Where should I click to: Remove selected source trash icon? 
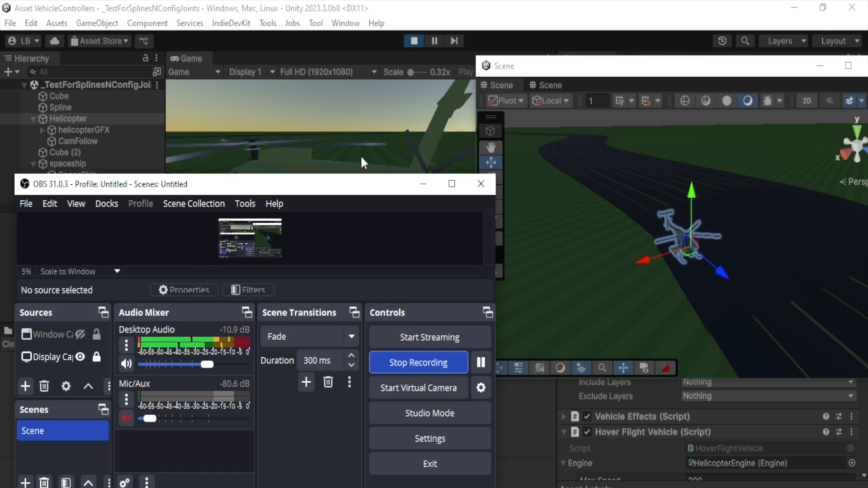tap(44, 386)
